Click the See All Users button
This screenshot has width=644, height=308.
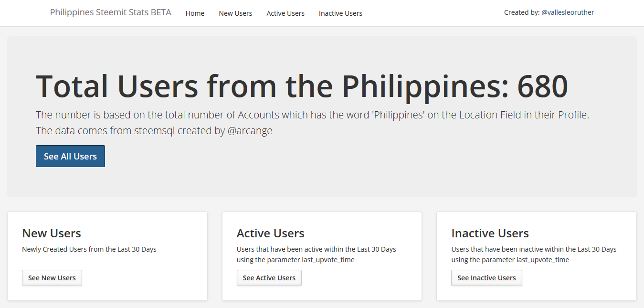point(70,156)
